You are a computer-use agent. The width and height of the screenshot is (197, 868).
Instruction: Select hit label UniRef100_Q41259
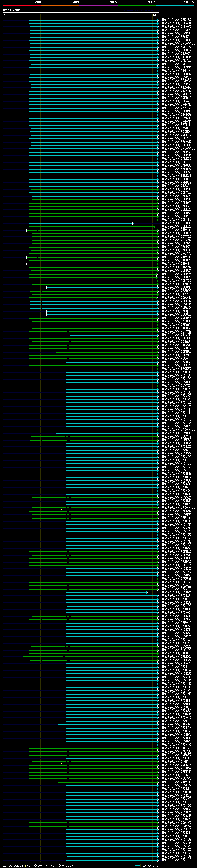pos(177,335)
